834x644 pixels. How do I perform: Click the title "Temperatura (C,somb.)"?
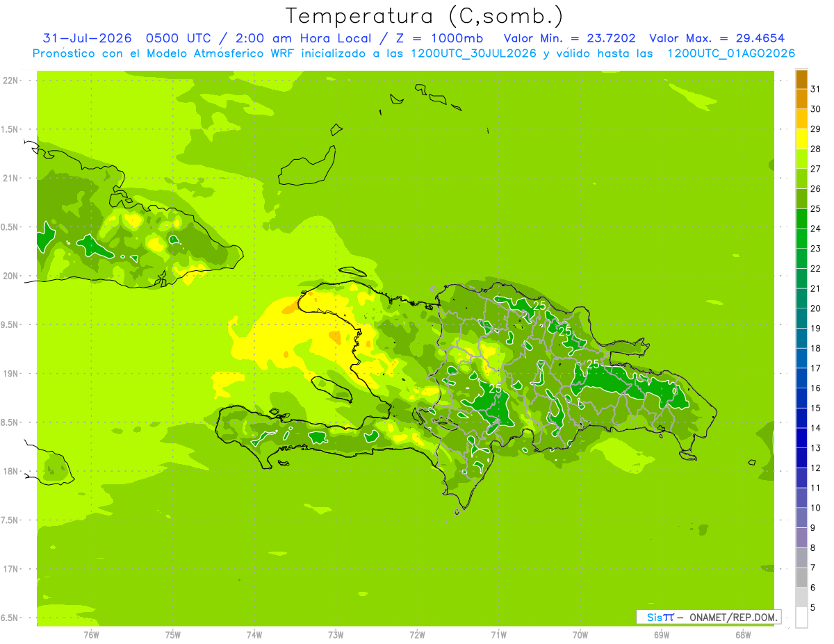tap(425, 16)
